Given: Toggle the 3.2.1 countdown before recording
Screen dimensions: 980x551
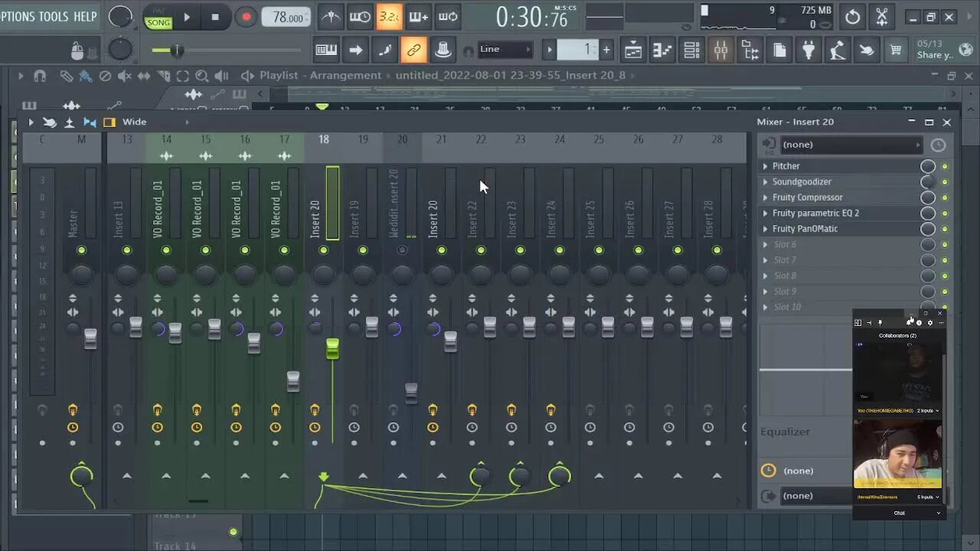Looking at the screenshot, I should (x=389, y=17).
